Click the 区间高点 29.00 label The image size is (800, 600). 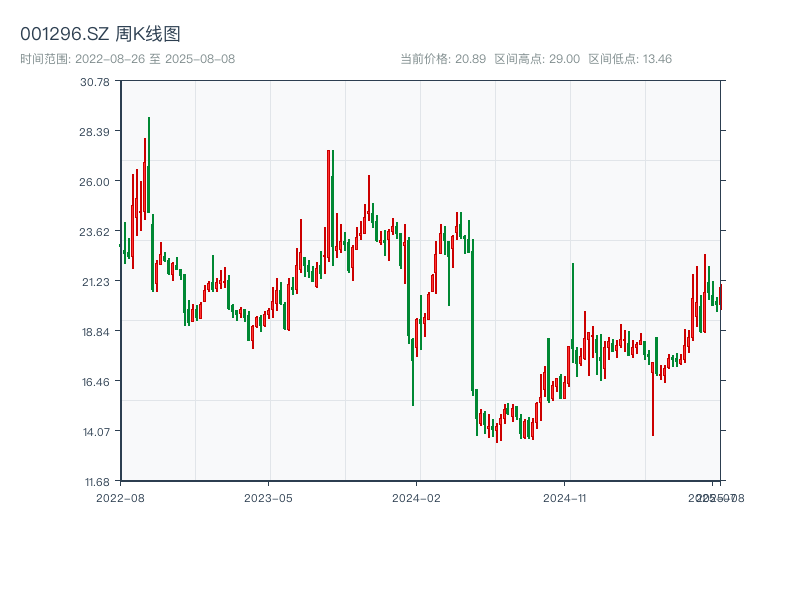tap(537, 59)
